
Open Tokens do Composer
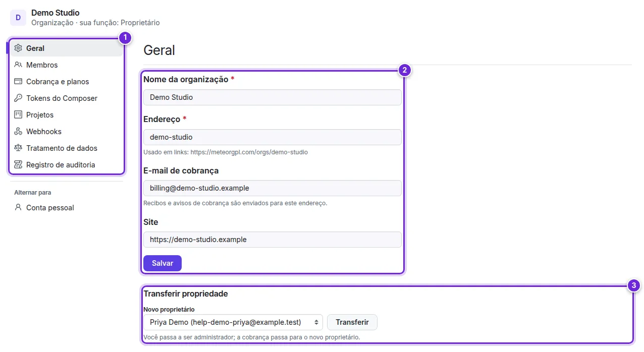pos(67,98)
